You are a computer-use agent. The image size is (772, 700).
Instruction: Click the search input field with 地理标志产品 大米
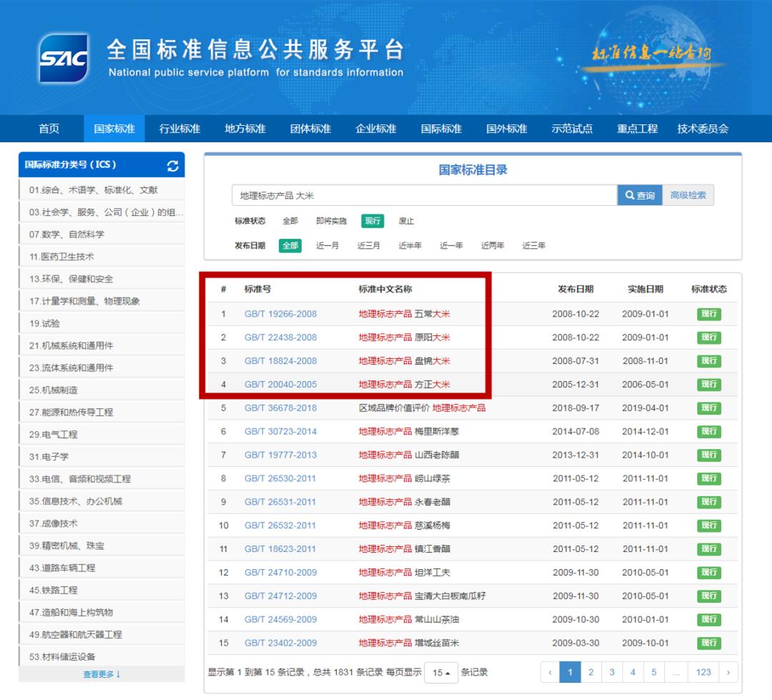(424, 195)
